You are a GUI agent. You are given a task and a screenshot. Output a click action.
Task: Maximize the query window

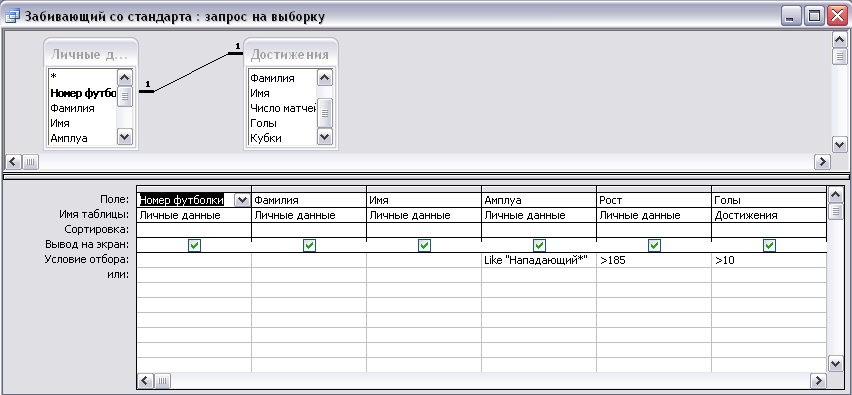tap(815, 16)
